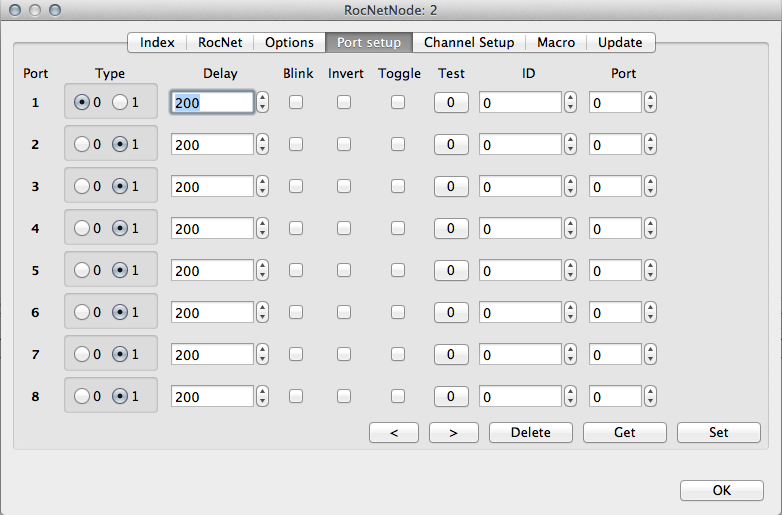Click the Port column stepper in row 5

pyautogui.click(x=650, y=270)
